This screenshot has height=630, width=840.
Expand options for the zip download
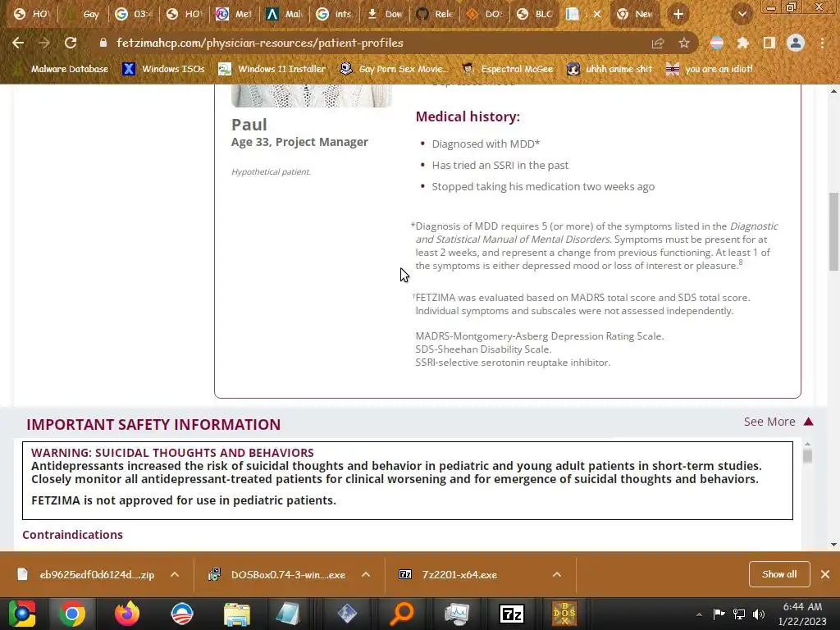pos(175,575)
